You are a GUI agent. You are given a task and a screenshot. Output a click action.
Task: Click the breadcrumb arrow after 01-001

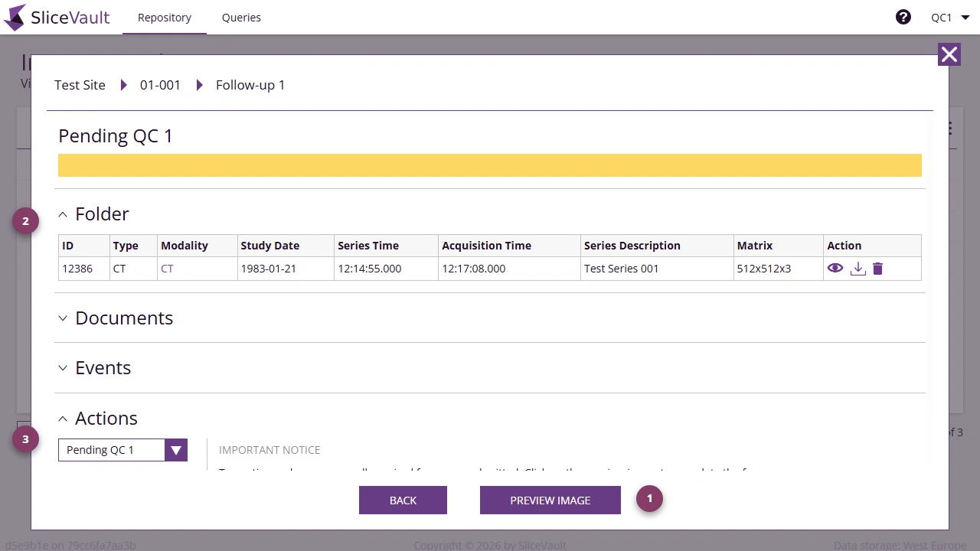point(199,85)
